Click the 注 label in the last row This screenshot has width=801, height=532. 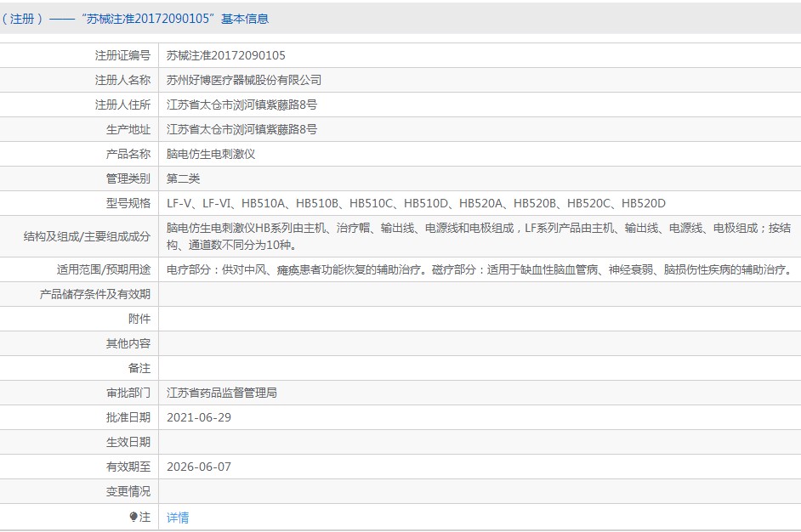click(x=145, y=518)
